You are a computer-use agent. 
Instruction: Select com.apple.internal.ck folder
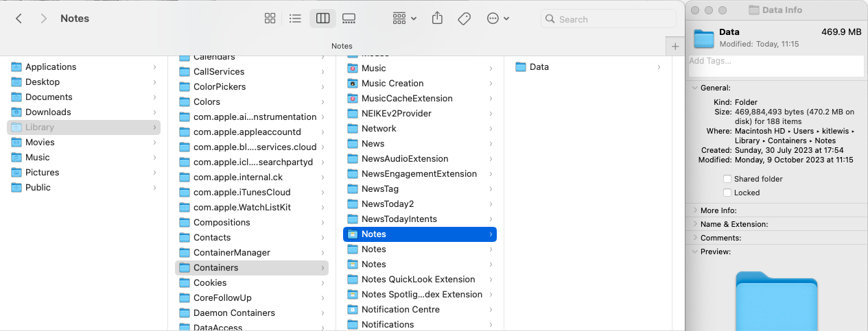252,177
